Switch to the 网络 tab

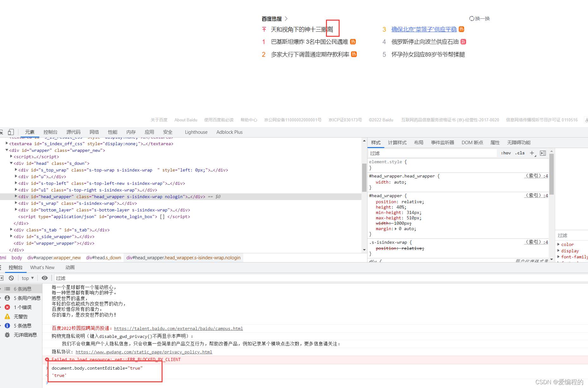94,132
